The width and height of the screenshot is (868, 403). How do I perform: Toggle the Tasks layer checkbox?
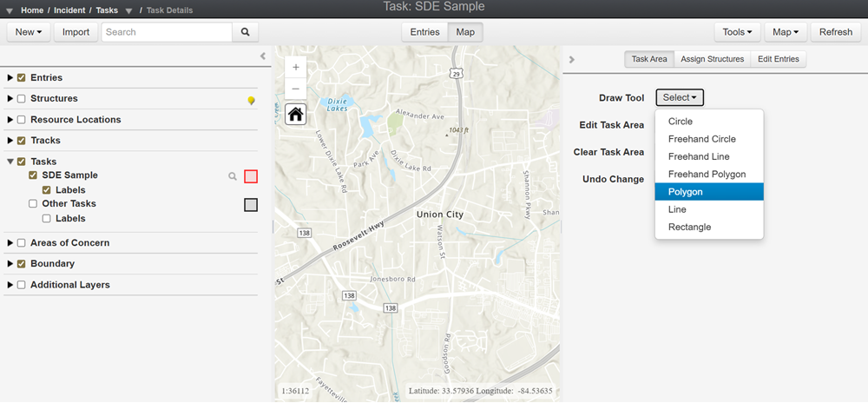pos(22,162)
